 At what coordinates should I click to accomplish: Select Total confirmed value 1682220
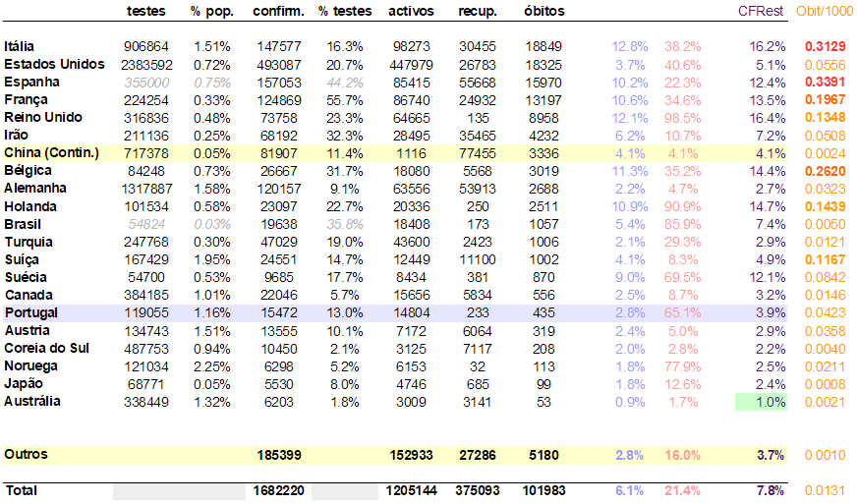[279, 490]
